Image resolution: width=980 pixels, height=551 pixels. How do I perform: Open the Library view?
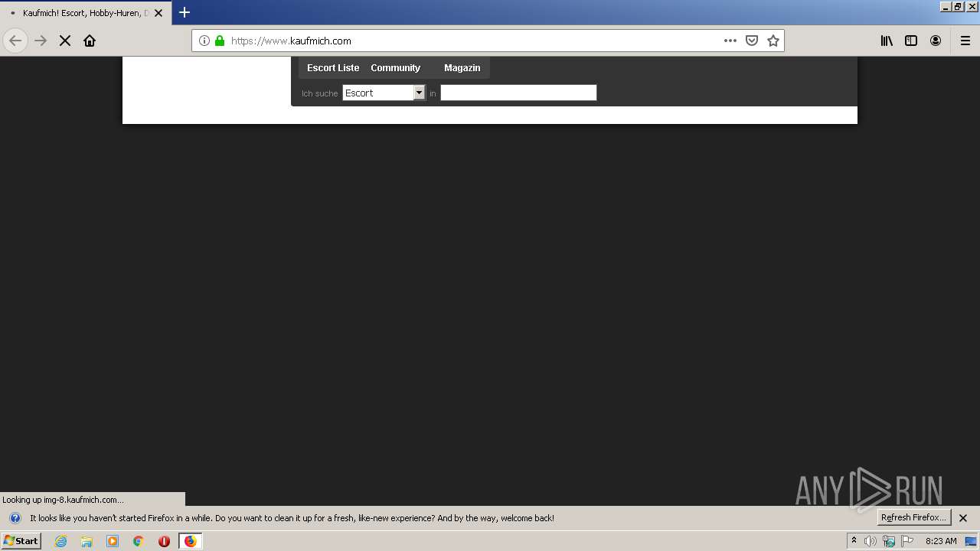coord(887,41)
